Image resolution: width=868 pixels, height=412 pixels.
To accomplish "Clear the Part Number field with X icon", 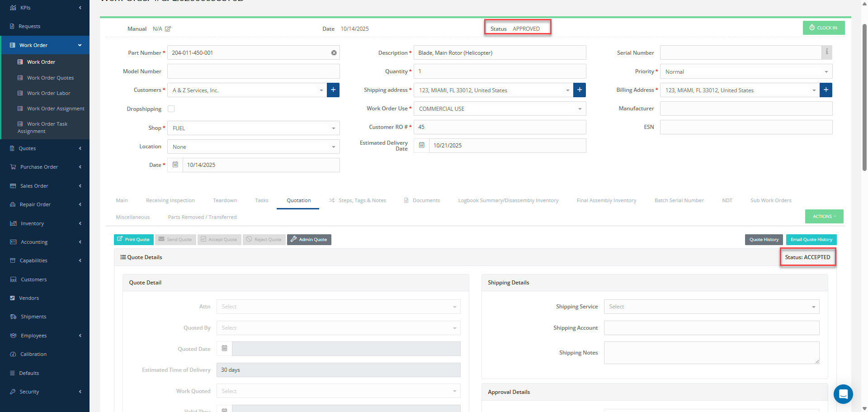I will click(334, 53).
